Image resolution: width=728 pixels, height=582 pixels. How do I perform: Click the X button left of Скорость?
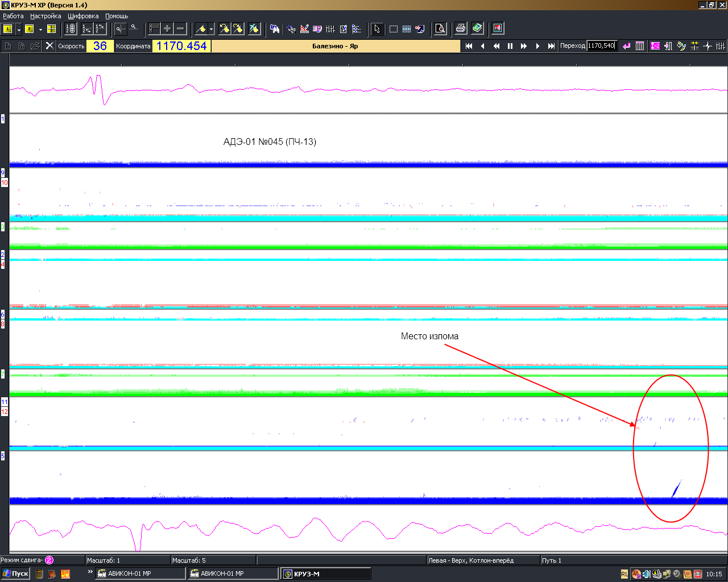[49, 46]
